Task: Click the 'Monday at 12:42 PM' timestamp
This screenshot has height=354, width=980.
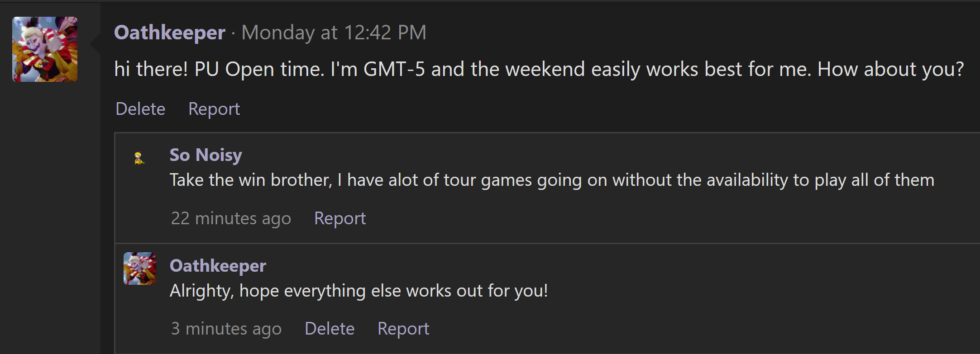Action: [334, 33]
